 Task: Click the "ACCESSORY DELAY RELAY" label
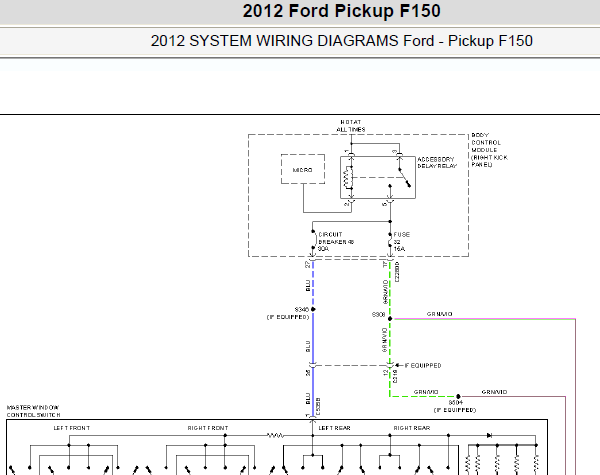click(x=437, y=162)
